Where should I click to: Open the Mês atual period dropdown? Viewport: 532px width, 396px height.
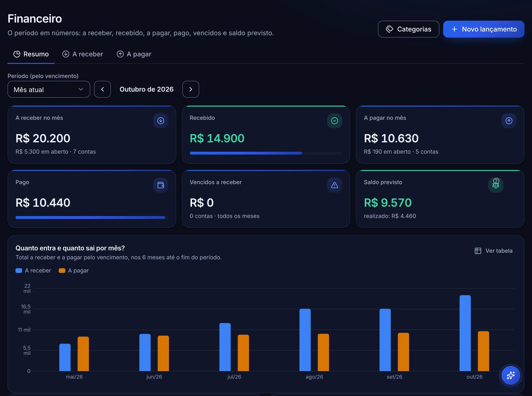(x=49, y=89)
